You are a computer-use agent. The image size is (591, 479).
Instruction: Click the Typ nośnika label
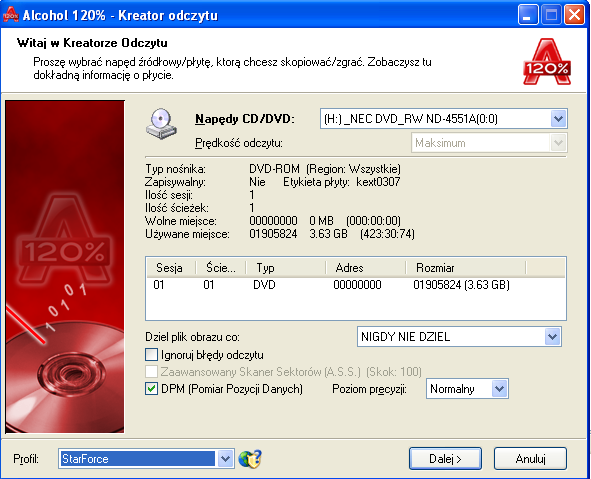pyautogui.click(x=176, y=169)
